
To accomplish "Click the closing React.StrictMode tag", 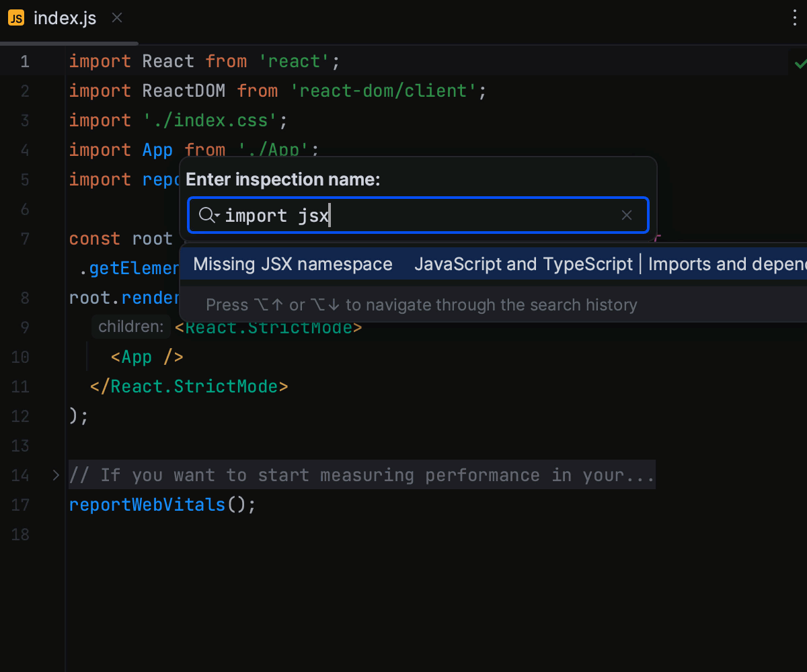I will pyautogui.click(x=188, y=386).
